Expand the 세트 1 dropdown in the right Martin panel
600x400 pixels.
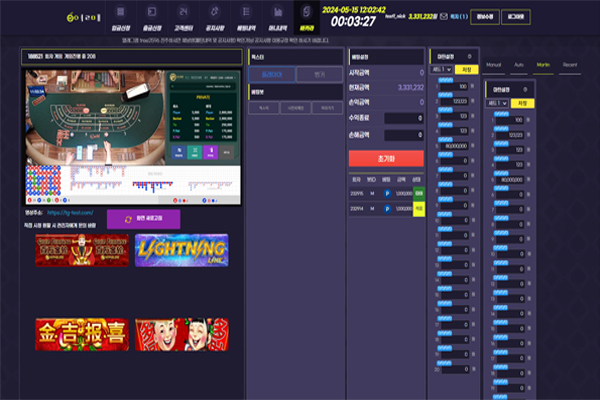pyautogui.click(x=498, y=102)
